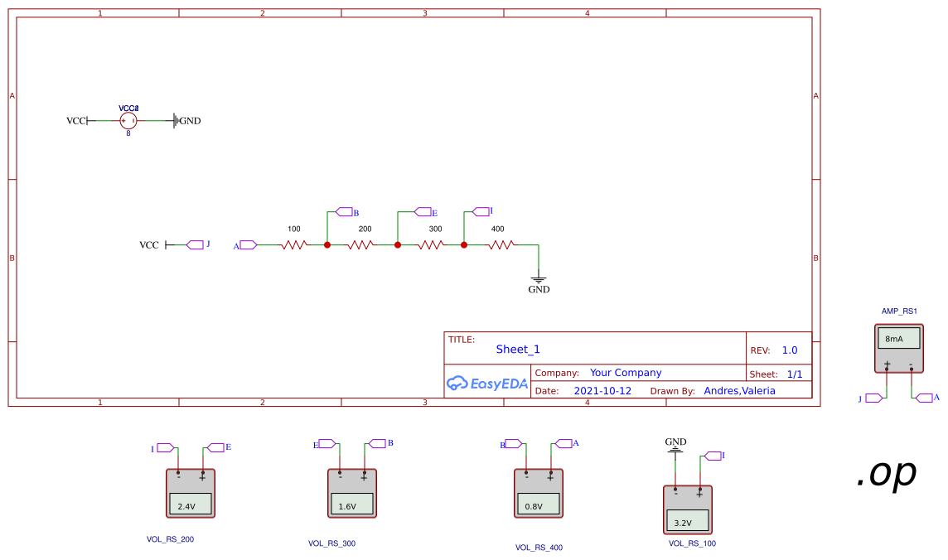Click the date 2021-10-12 in the title block

tap(602, 390)
